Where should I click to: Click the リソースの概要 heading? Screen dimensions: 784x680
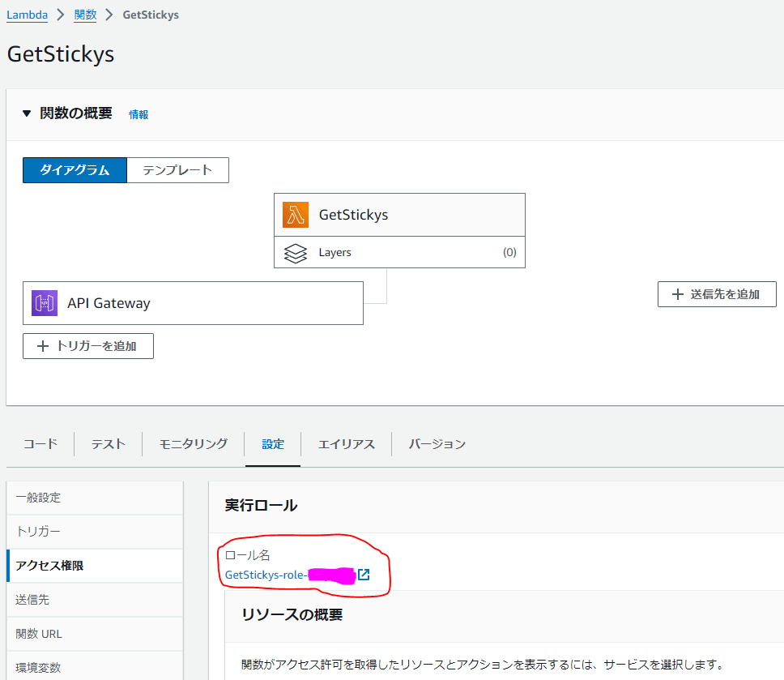[292, 614]
